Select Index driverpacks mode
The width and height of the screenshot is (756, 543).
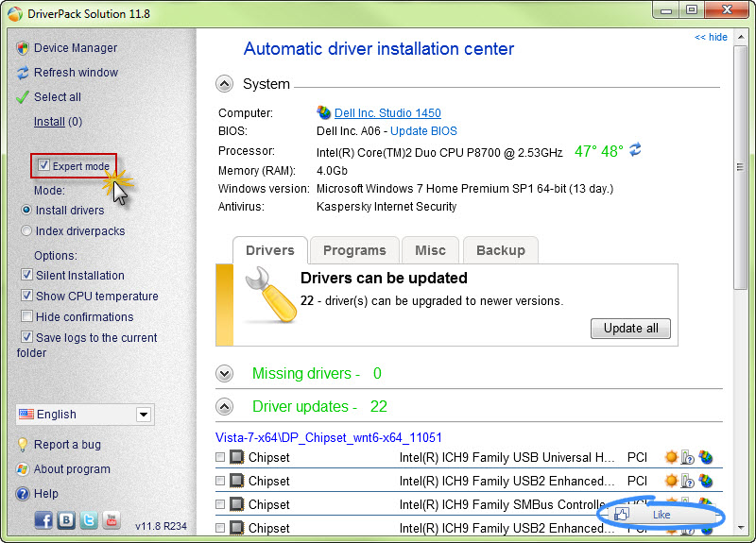point(26,230)
